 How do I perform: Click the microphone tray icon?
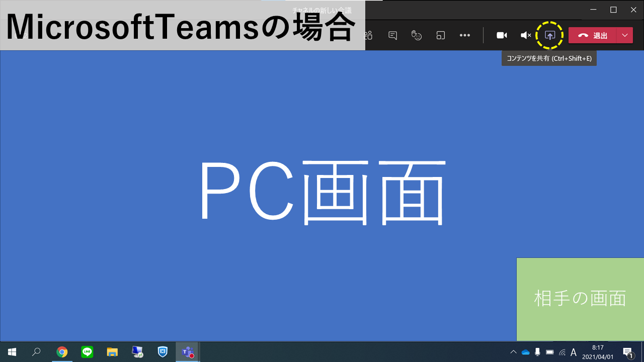tap(537, 352)
